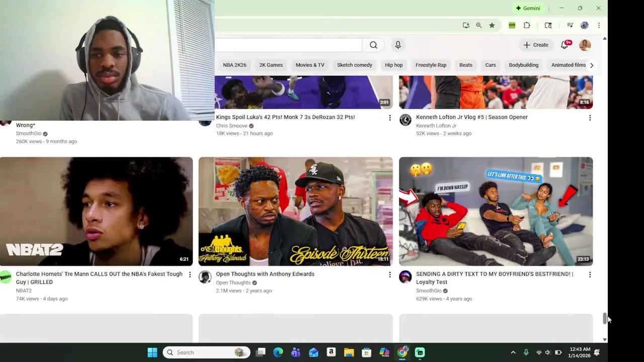Open the Windows Start menu
The width and height of the screenshot is (644, 362).
click(x=152, y=352)
